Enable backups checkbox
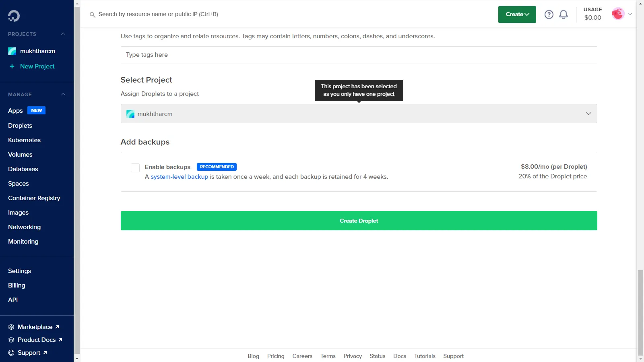This screenshot has height=362, width=644. point(135,168)
